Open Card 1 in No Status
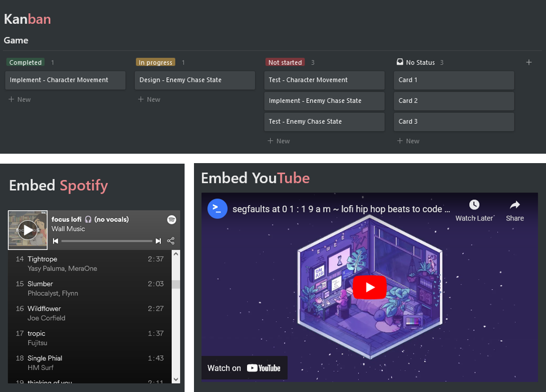 (x=454, y=80)
